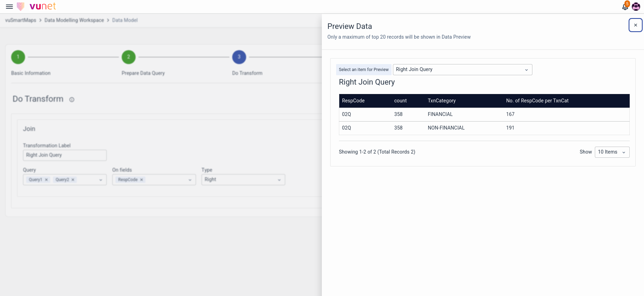Open the 10 Items page size dropdown

tap(612, 152)
